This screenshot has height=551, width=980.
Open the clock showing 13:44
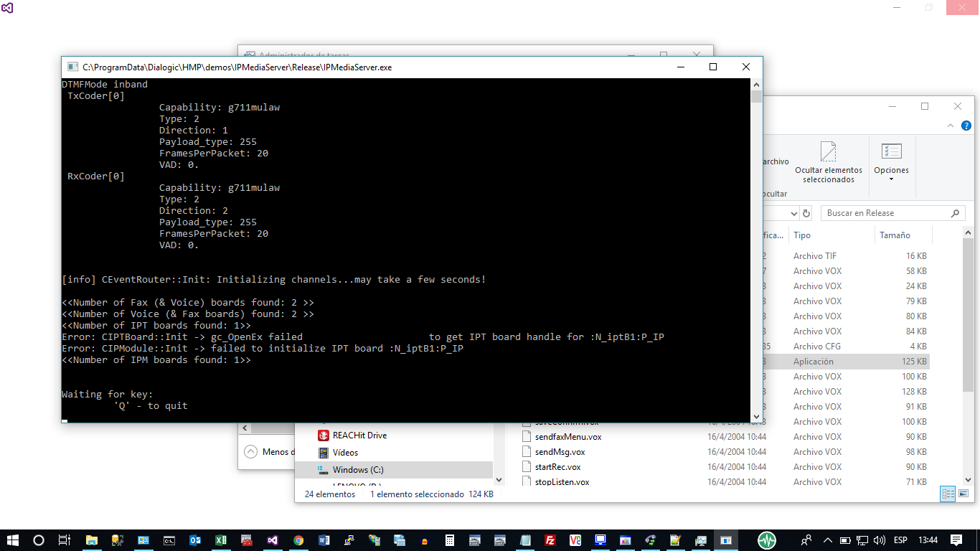point(928,540)
